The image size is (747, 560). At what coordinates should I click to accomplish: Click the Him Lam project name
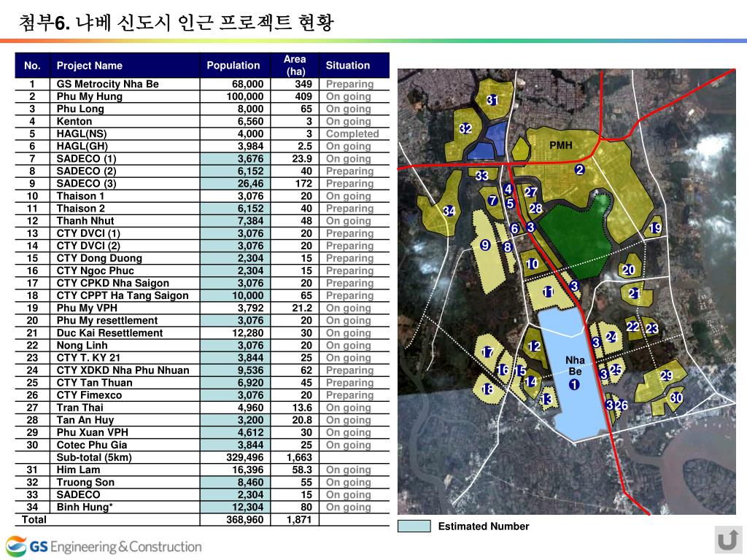pyautogui.click(x=78, y=470)
